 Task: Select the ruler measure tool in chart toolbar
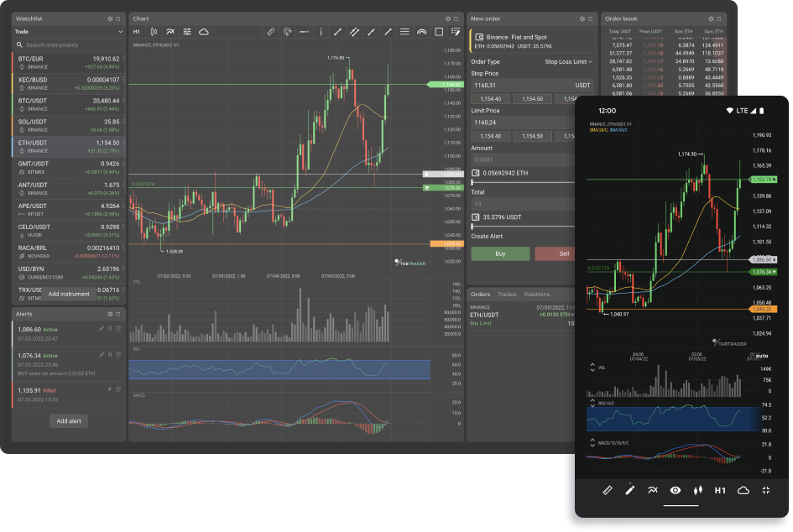point(270,32)
